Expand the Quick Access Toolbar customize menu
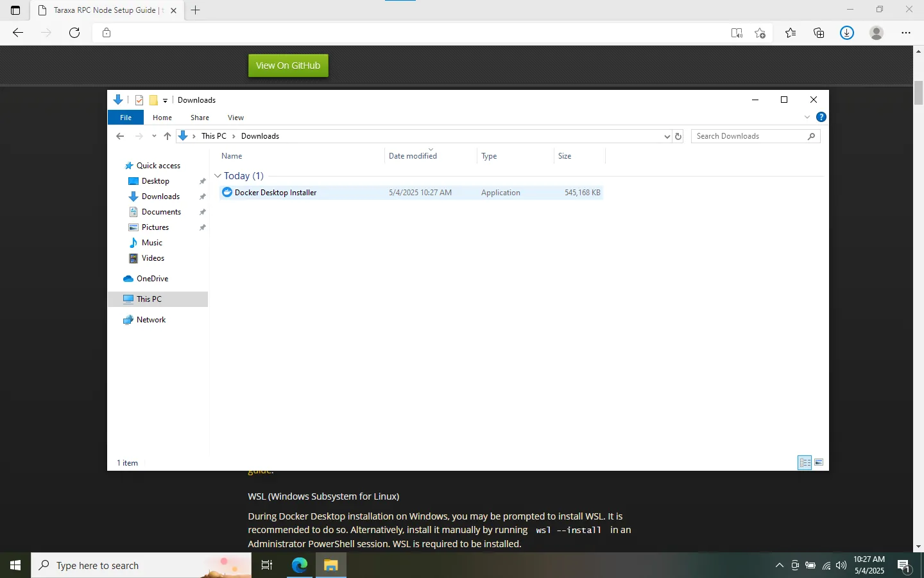Image resolution: width=924 pixels, height=578 pixels. tap(166, 100)
